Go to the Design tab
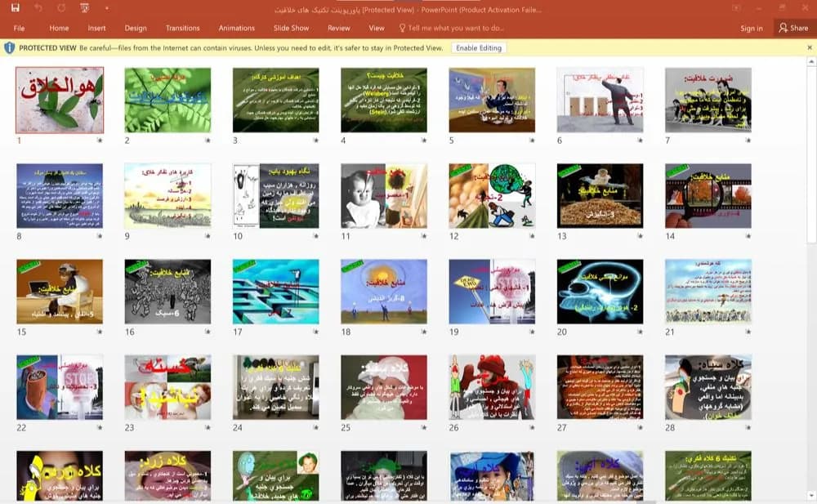The image size is (817, 504). pos(136,28)
